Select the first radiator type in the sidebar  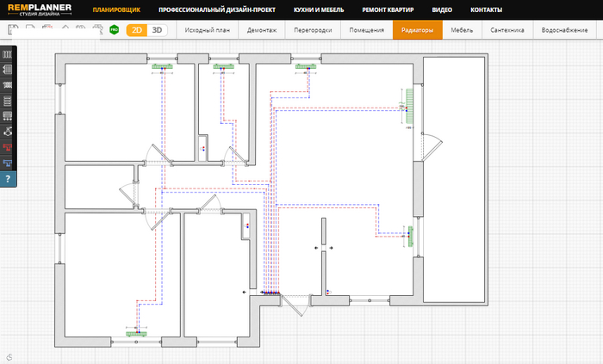[x=8, y=54]
